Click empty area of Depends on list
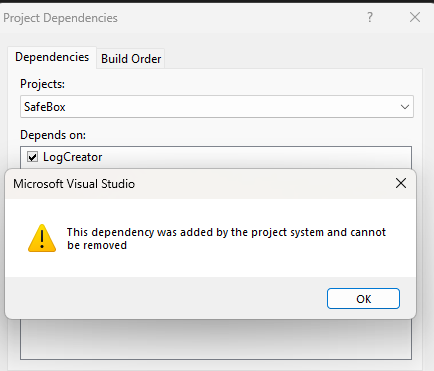This screenshot has width=434, height=371. [x=216, y=339]
